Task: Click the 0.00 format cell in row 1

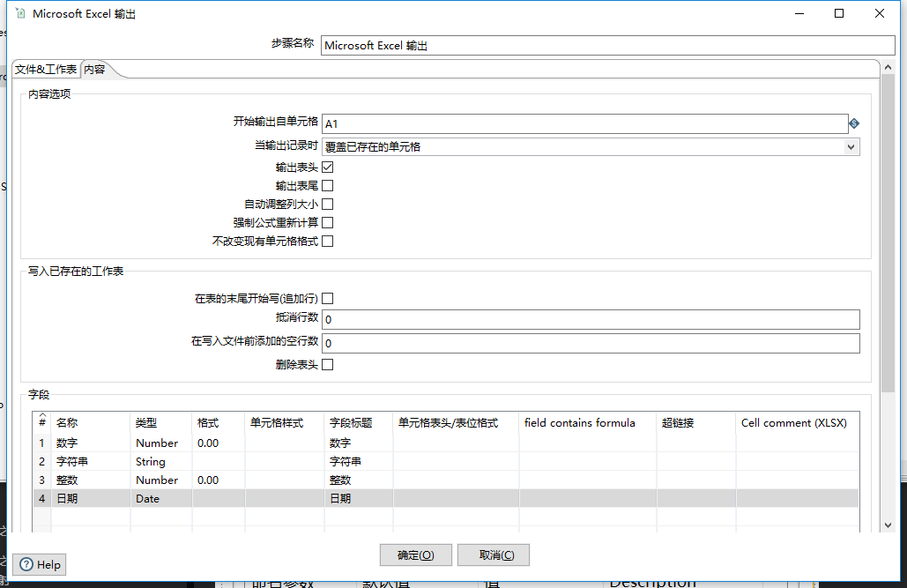Action: pyautogui.click(x=219, y=443)
